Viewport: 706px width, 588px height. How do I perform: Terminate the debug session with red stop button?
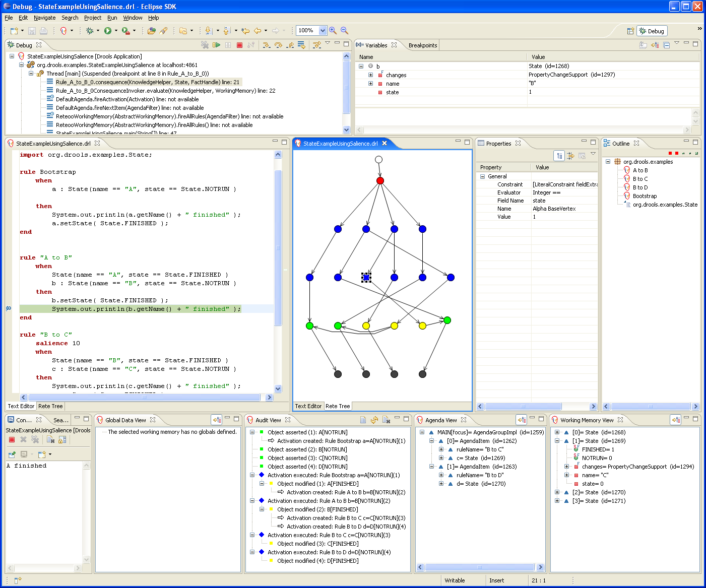pos(239,45)
